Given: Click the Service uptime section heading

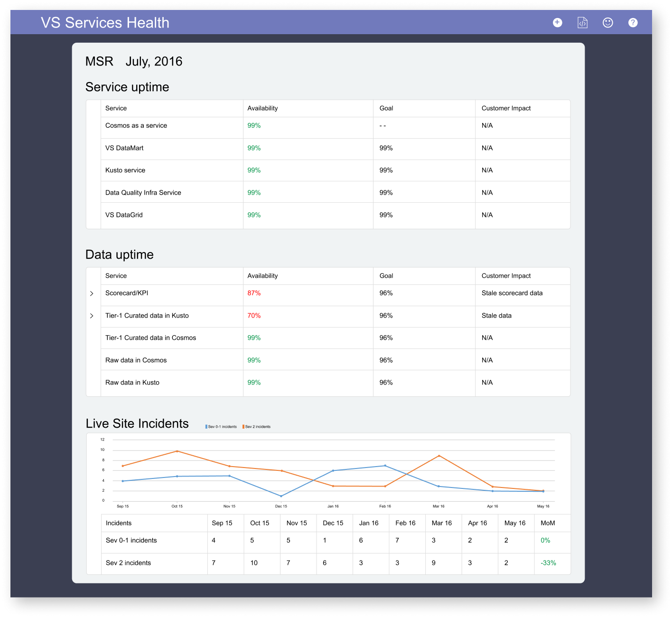Looking at the screenshot, I should 127,87.
